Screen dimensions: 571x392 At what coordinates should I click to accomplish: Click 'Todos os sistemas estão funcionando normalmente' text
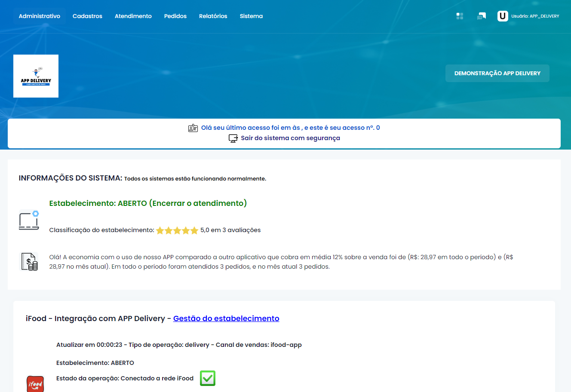[195, 179]
